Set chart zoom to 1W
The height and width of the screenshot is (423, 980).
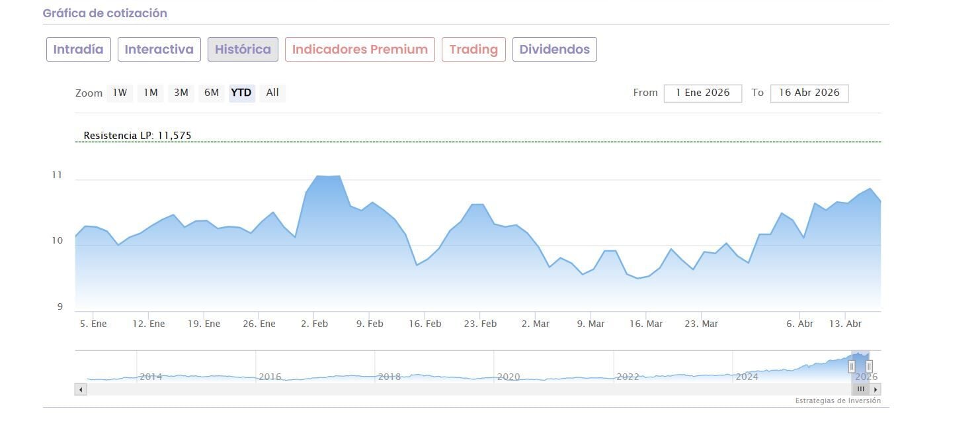(x=120, y=93)
